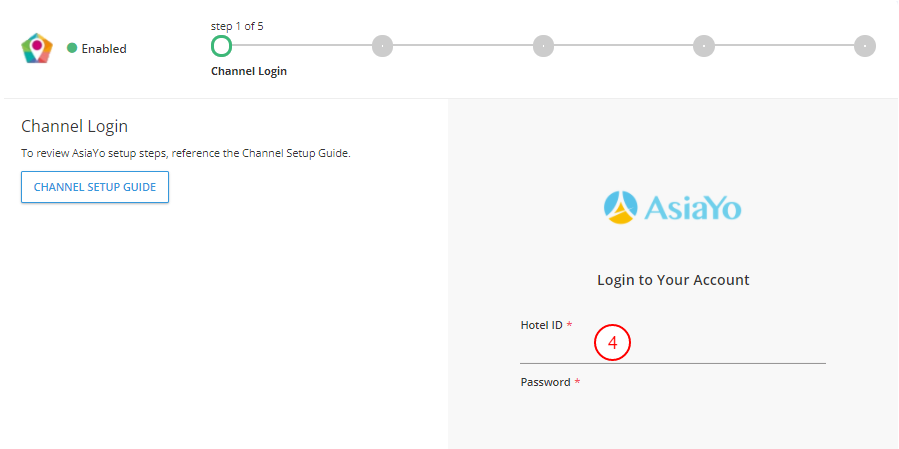
Task: Open the Channel Setup Guide button
Action: tap(95, 187)
